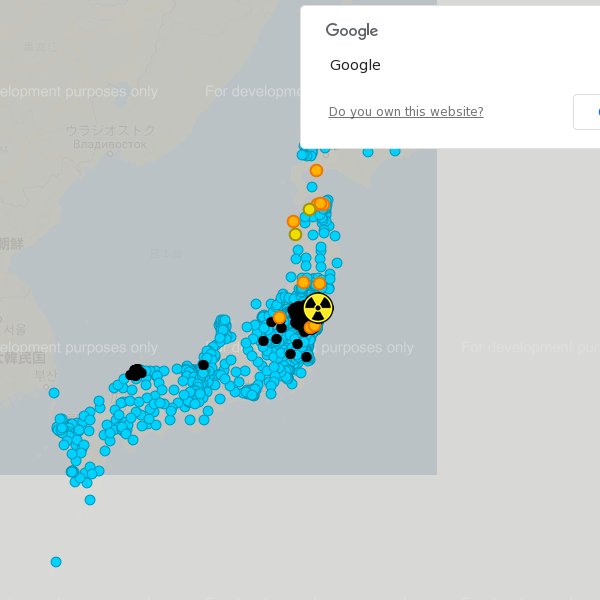The image size is (600, 600).
Task: Select the orange marker left of the black cluster
Action: point(279,318)
